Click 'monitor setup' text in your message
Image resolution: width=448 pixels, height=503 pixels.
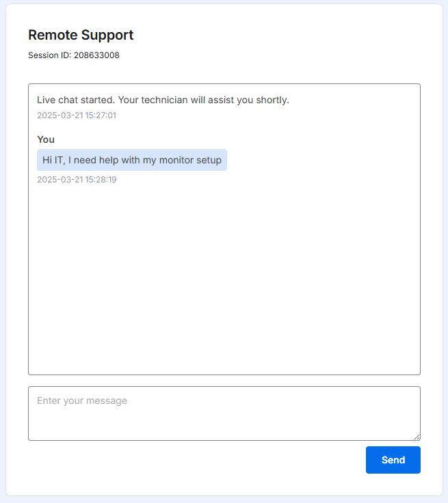pos(190,160)
